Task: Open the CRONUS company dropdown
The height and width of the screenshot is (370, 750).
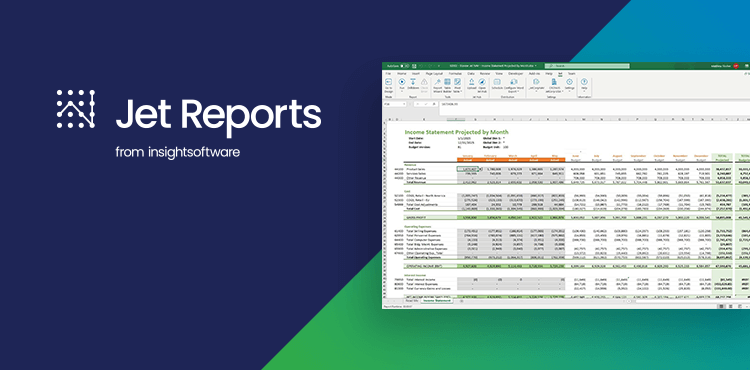Action: tap(554, 87)
